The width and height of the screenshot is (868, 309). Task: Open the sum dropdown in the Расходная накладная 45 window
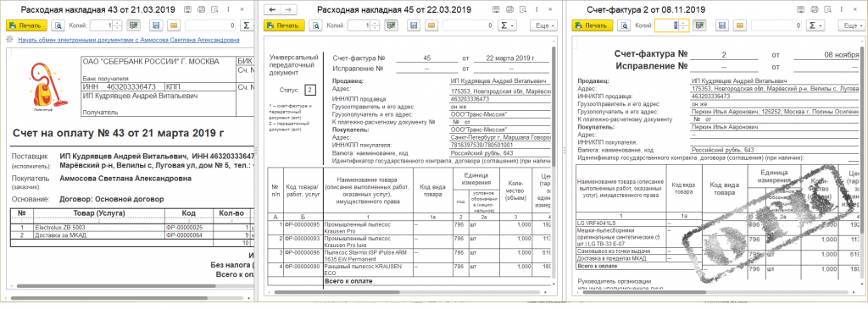click(508, 25)
